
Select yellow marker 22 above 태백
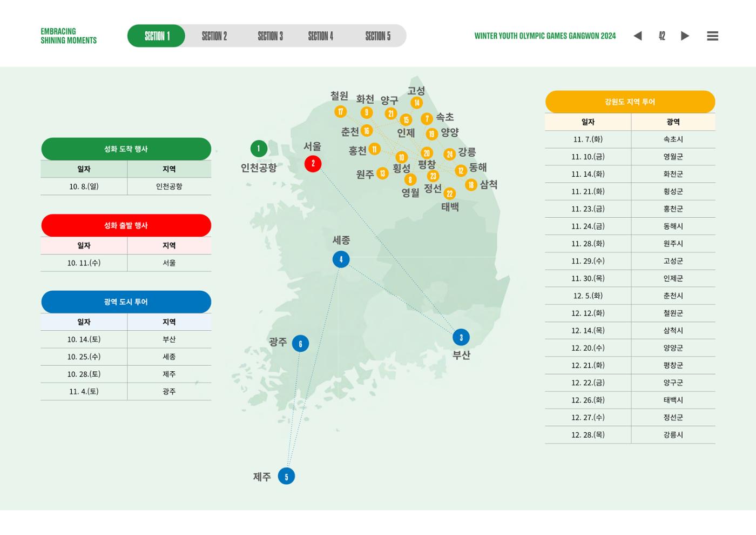(449, 193)
